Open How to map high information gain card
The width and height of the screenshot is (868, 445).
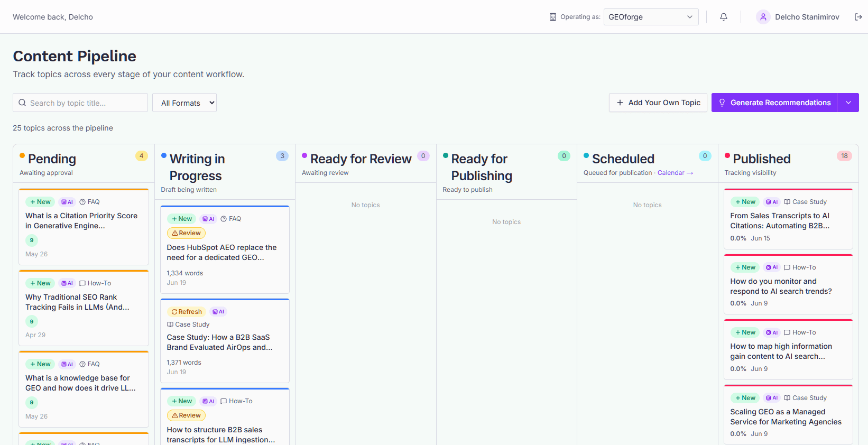tap(788, 349)
